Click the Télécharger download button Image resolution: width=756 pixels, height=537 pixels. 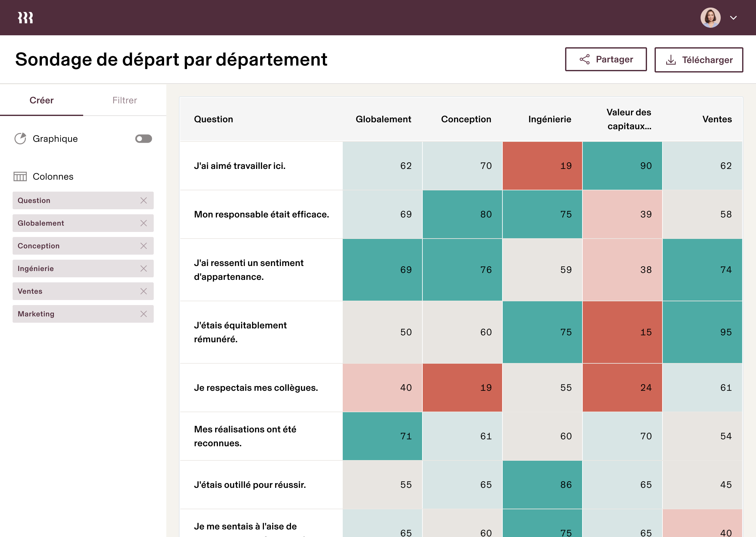[x=698, y=60]
